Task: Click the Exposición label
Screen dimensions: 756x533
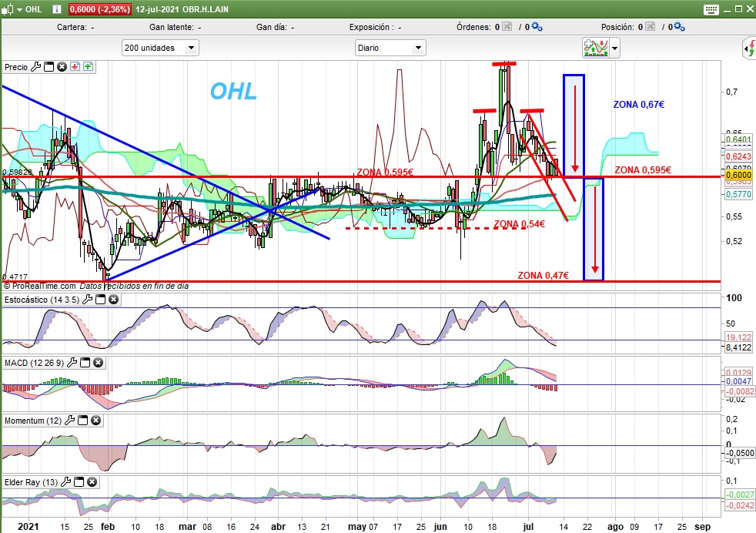Action: pos(375,27)
